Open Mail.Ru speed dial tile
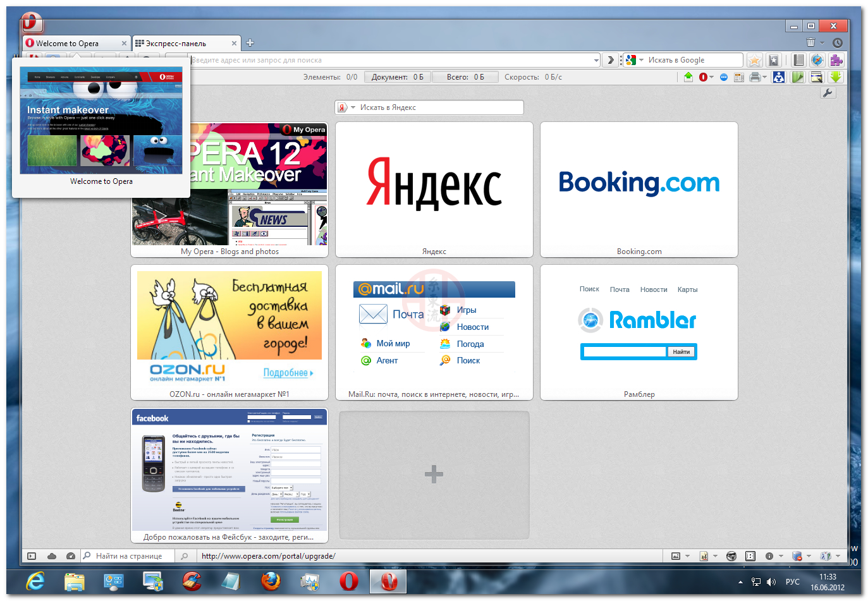 tap(434, 332)
